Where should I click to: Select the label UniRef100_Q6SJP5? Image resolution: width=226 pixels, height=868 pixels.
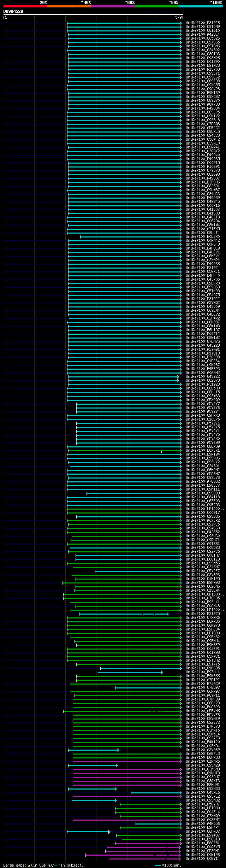pos(203,112)
